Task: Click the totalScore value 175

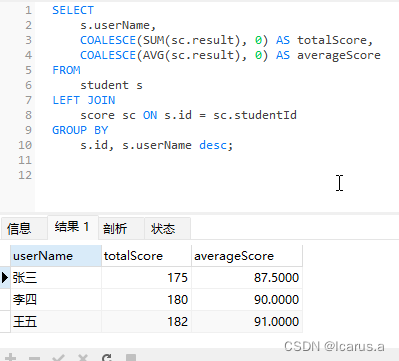Action: [x=146, y=278]
